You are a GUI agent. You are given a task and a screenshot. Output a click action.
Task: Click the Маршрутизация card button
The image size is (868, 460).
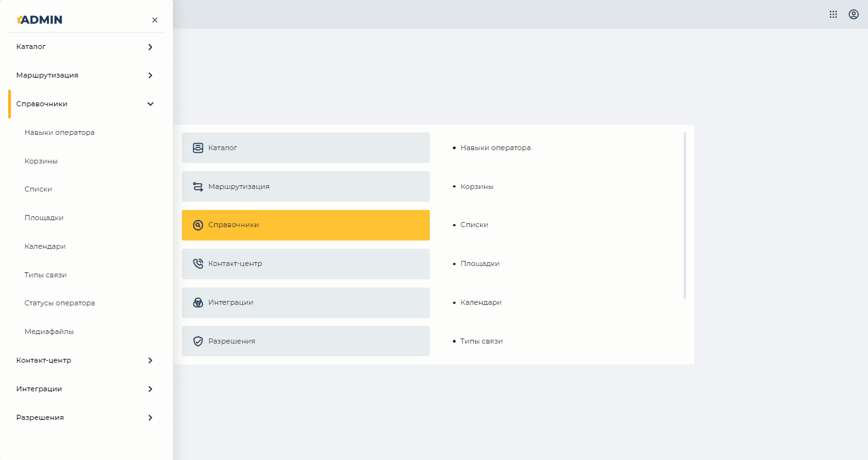306,186
